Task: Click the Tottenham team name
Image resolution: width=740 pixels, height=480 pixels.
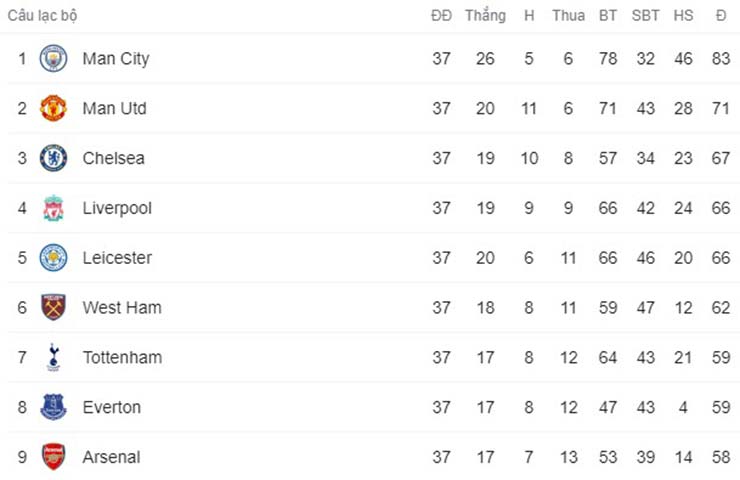Action: [122, 357]
